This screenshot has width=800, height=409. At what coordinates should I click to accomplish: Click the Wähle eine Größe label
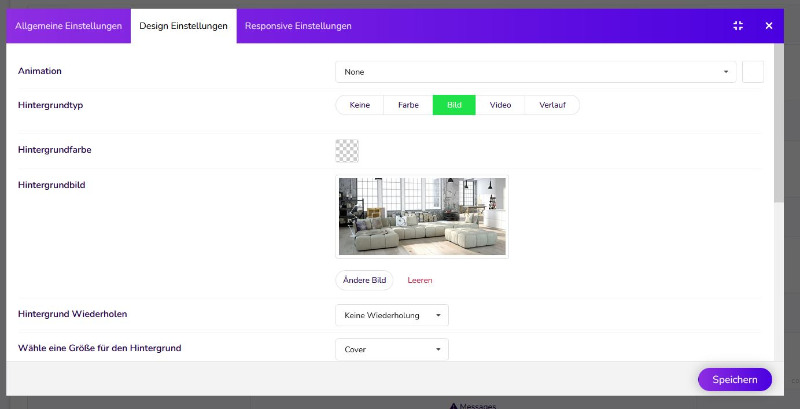pyautogui.click(x=99, y=348)
